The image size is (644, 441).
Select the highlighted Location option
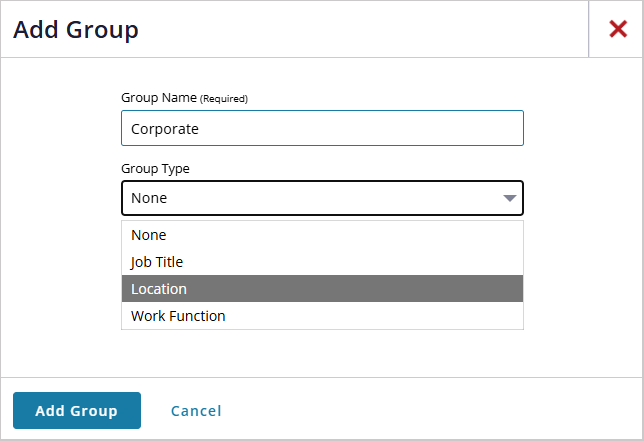[x=322, y=289]
